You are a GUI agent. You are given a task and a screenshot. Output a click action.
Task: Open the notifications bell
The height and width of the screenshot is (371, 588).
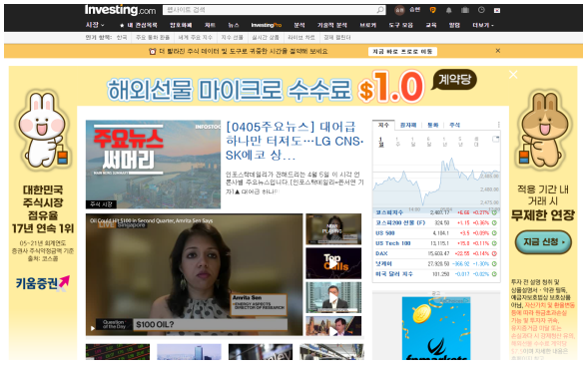tap(449, 11)
